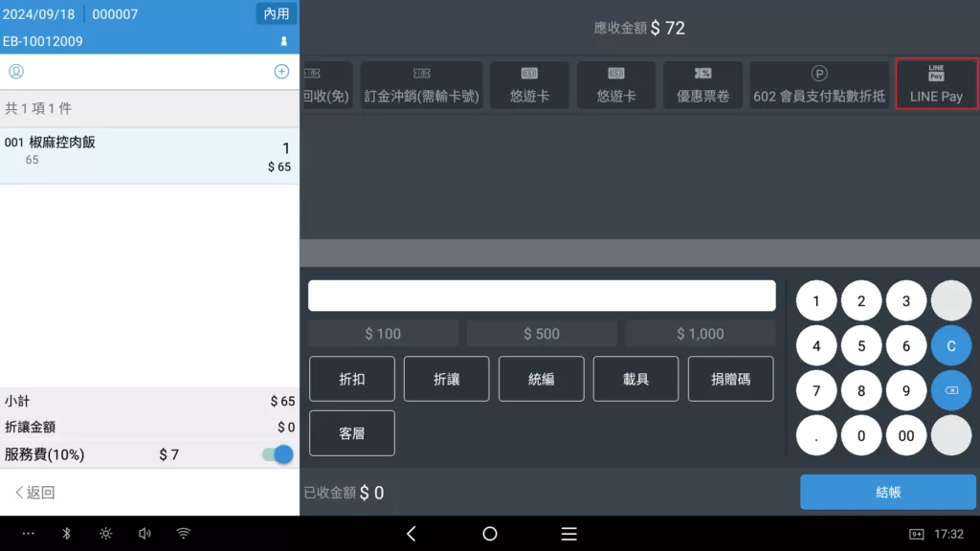This screenshot has height=551, width=980.
Task: Tap keypad 00 key
Action: coord(906,435)
